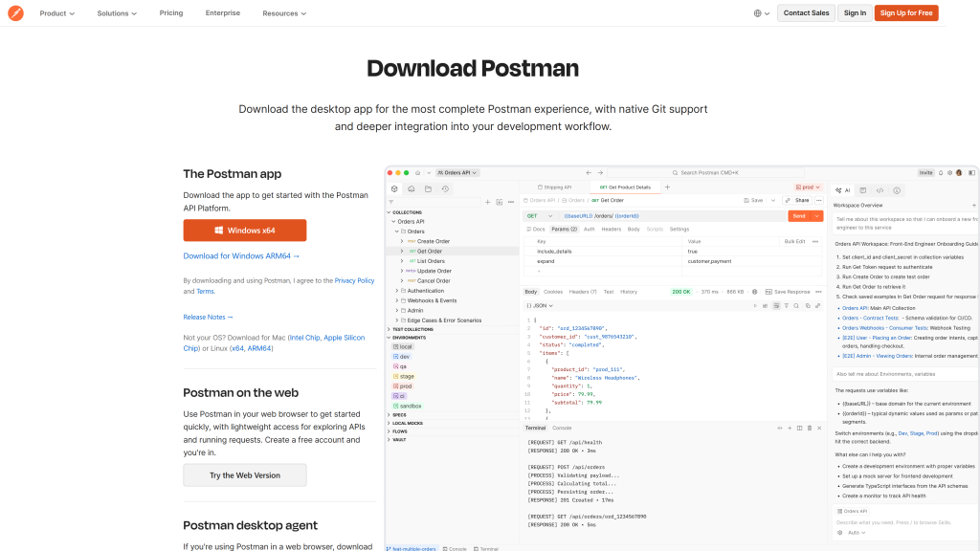This screenshot has width=980, height=551.
Task: Select the sandbox environment in preview sidebar
Action: (407, 406)
